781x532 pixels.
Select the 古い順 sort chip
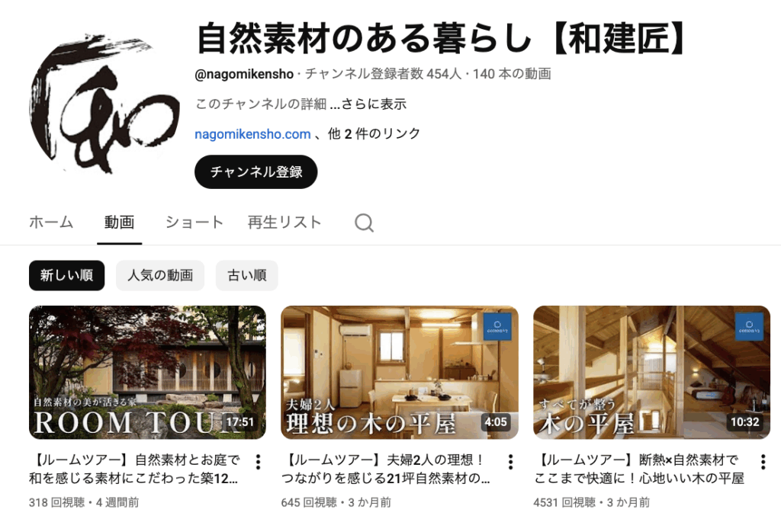click(246, 275)
